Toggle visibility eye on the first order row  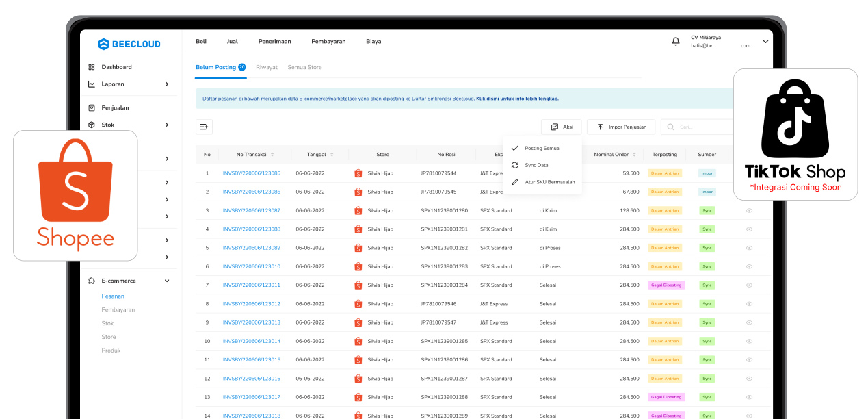(749, 173)
